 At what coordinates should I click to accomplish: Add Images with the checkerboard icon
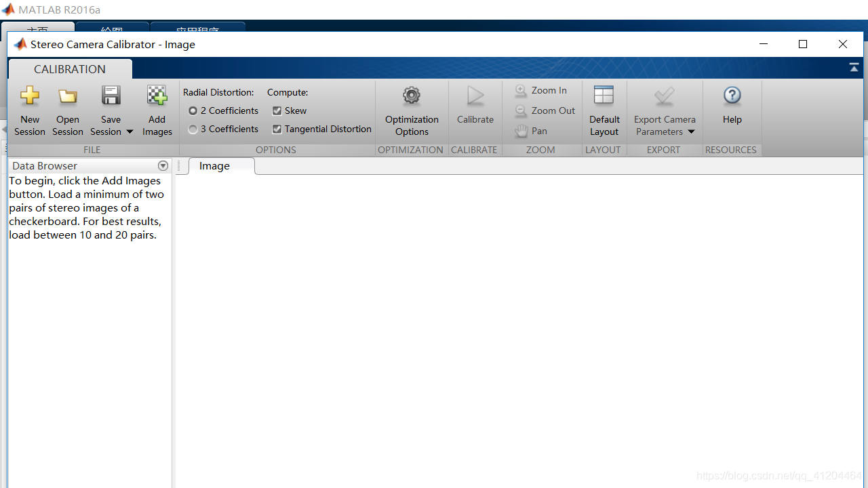tap(157, 96)
